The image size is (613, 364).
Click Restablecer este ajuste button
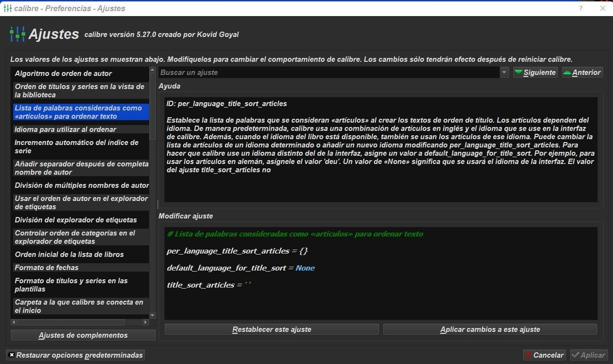click(272, 329)
